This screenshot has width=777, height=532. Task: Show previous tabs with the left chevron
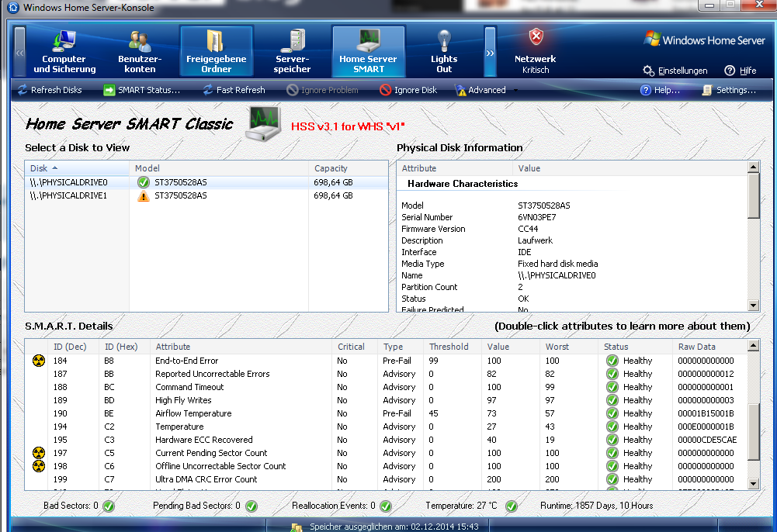tap(20, 52)
